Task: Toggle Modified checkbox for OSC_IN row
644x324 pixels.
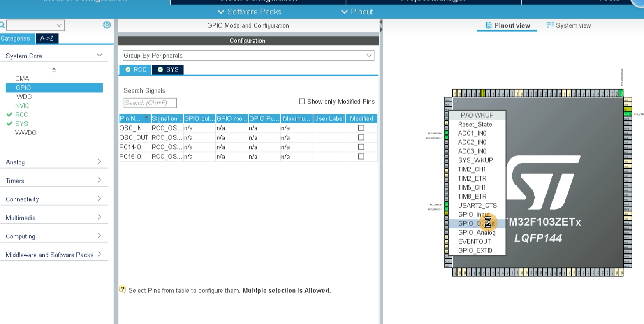Action: tap(361, 128)
